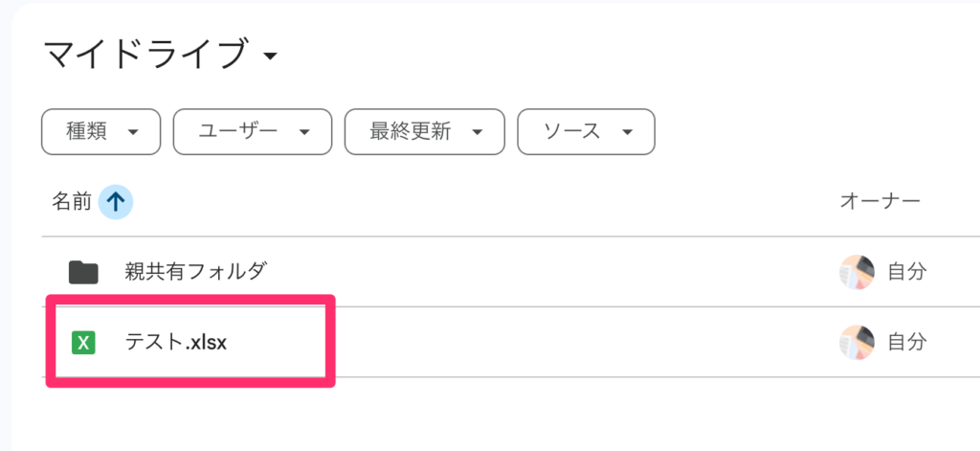Select the テスト.xlsx file name

coord(176,342)
